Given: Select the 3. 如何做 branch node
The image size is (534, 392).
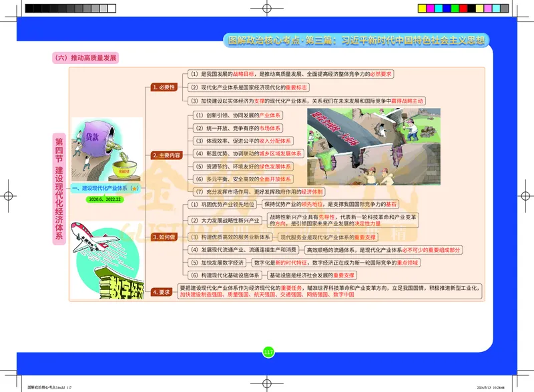Looking at the screenshot, I should tap(164, 237).
